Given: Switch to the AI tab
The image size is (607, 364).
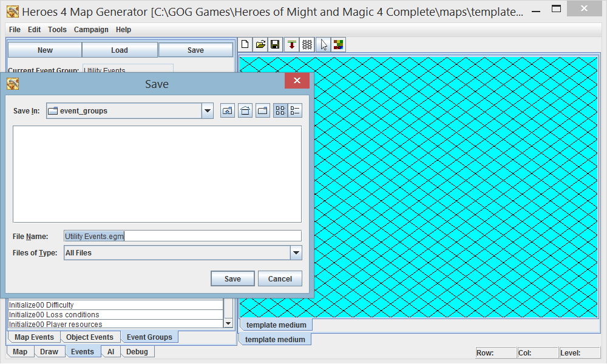Looking at the screenshot, I should pyautogui.click(x=110, y=352).
